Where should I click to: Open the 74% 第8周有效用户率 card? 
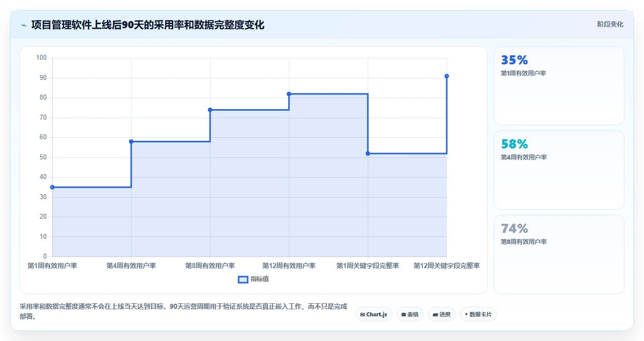pos(559,254)
